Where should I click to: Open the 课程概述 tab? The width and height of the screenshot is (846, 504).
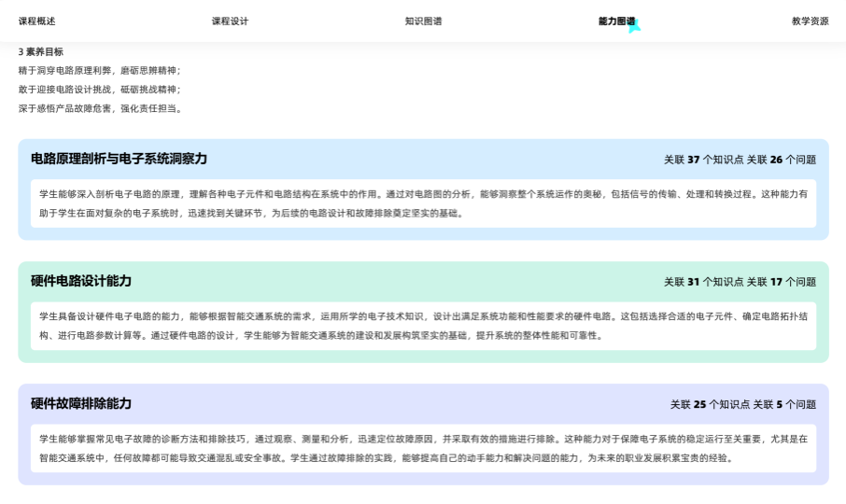(x=36, y=21)
